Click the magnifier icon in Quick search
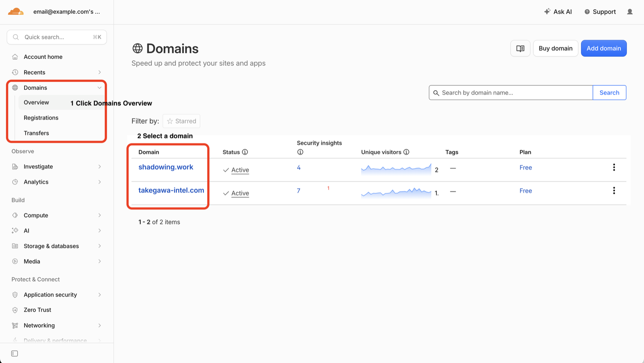The image size is (644, 363). (x=16, y=37)
